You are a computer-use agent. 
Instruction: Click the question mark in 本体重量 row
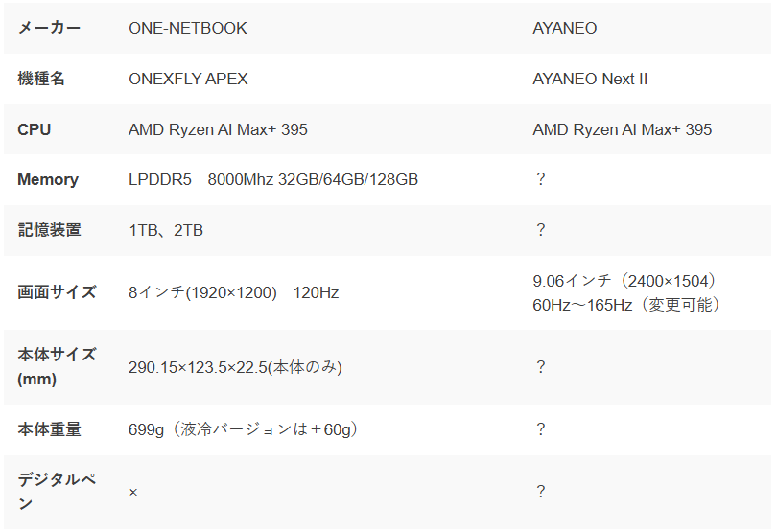pyautogui.click(x=541, y=429)
